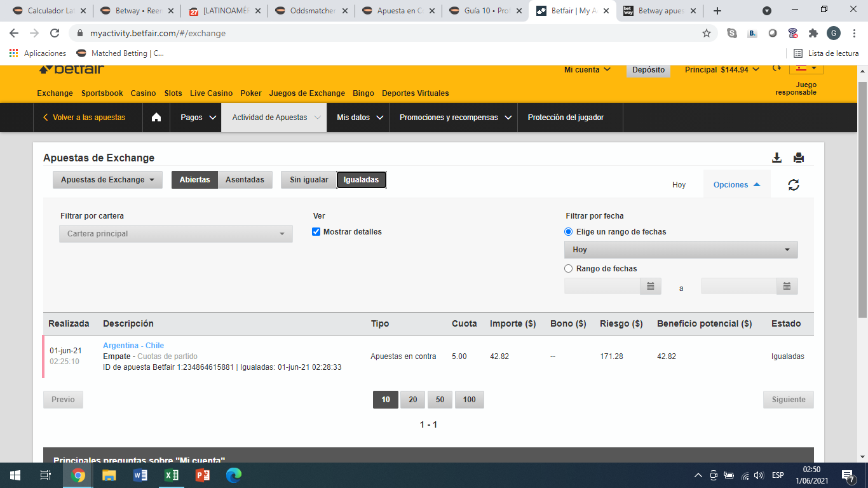Switch to Abiertas bets toggle
The height and width of the screenshot is (488, 868).
[194, 180]
